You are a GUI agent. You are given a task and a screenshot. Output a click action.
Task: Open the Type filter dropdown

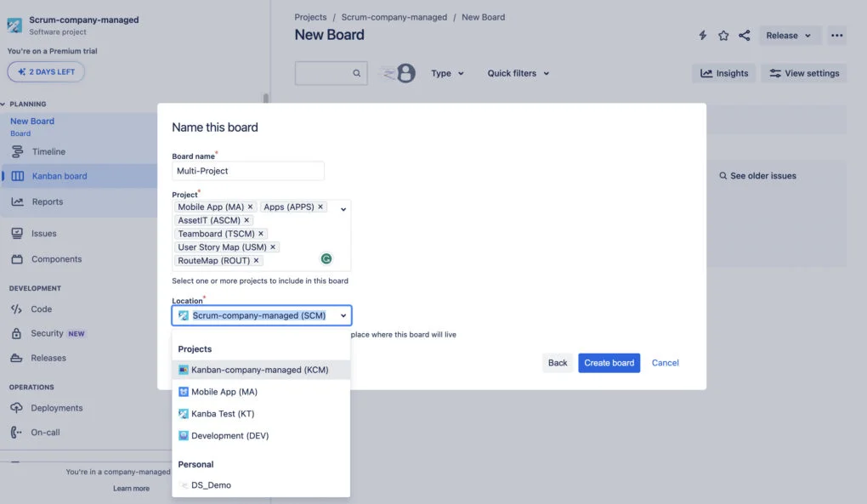point(447,73)
